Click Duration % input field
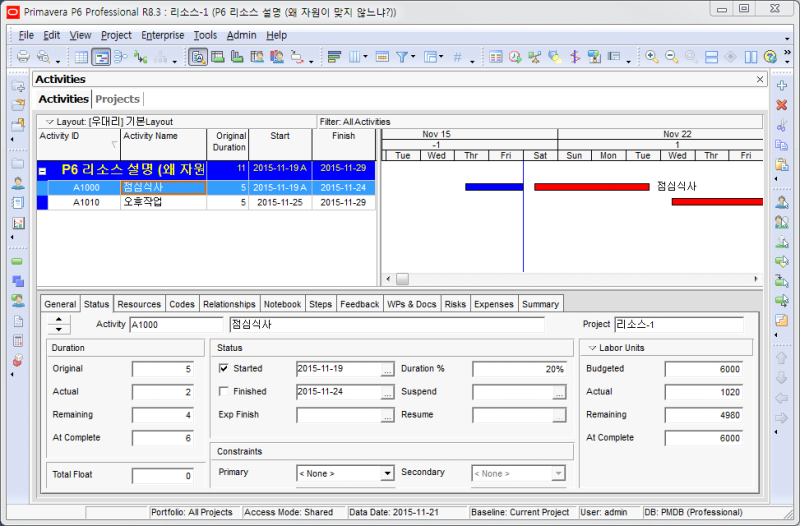This screenshot has height=526, width=800. [x=519, y=369]
